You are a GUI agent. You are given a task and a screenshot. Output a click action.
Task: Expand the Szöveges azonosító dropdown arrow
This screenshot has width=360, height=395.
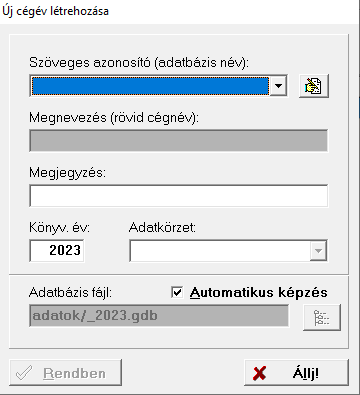278,86
